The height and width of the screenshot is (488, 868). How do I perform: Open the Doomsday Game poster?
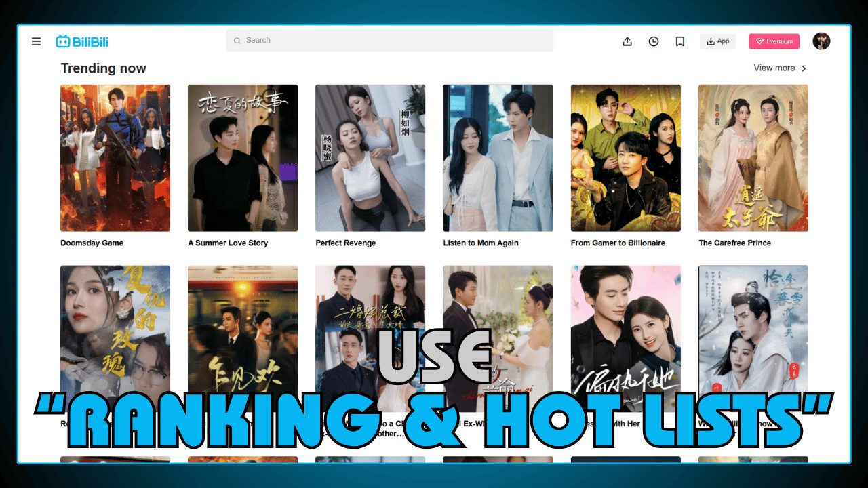coord(115,158)
